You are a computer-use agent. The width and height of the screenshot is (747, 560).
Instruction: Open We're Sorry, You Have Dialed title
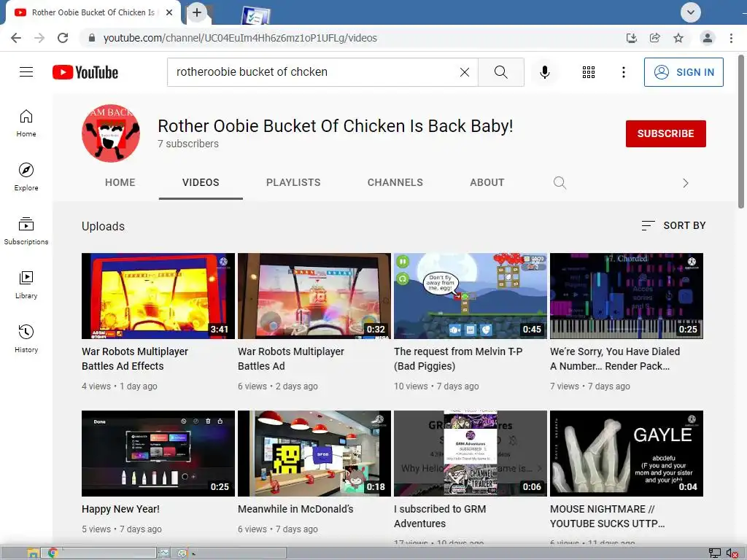click(614, 359)
